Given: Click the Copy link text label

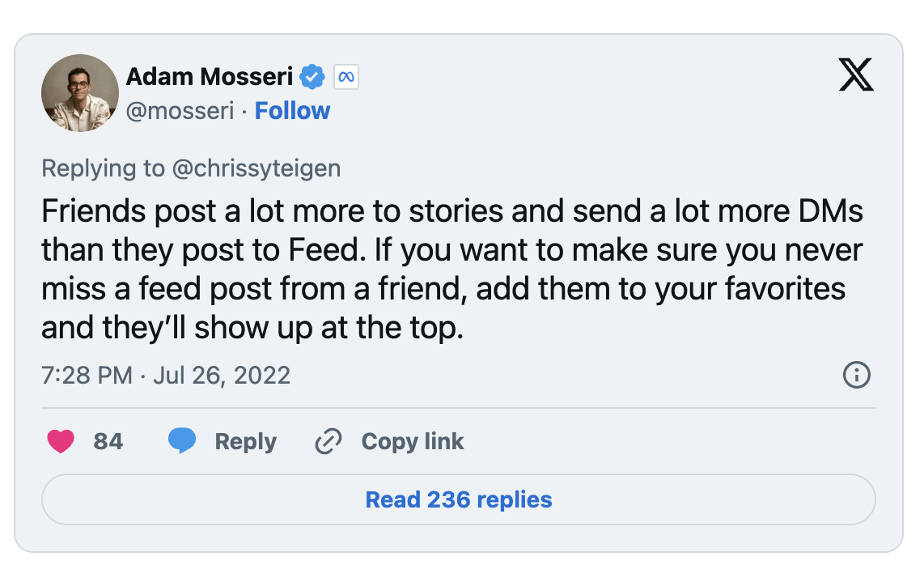Looking at the screenshot, I should 413,442.
